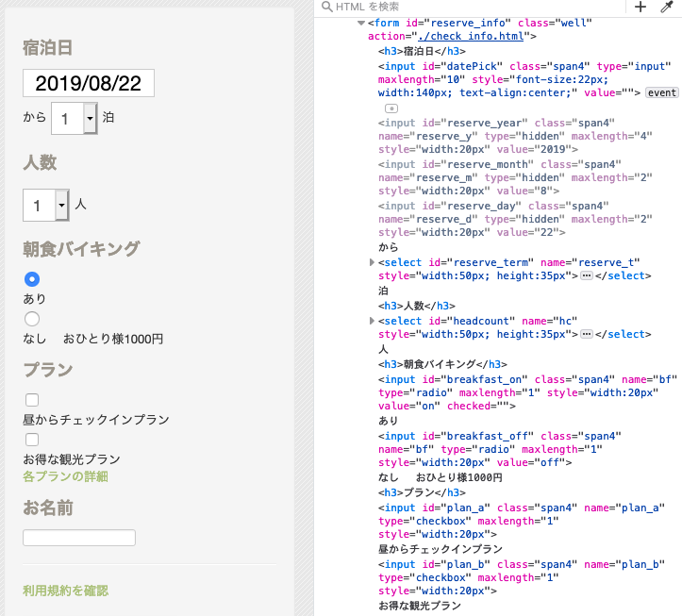Click the event badge on the datePick node
Viewport: 682px width, 616px height.
[662, 92]
